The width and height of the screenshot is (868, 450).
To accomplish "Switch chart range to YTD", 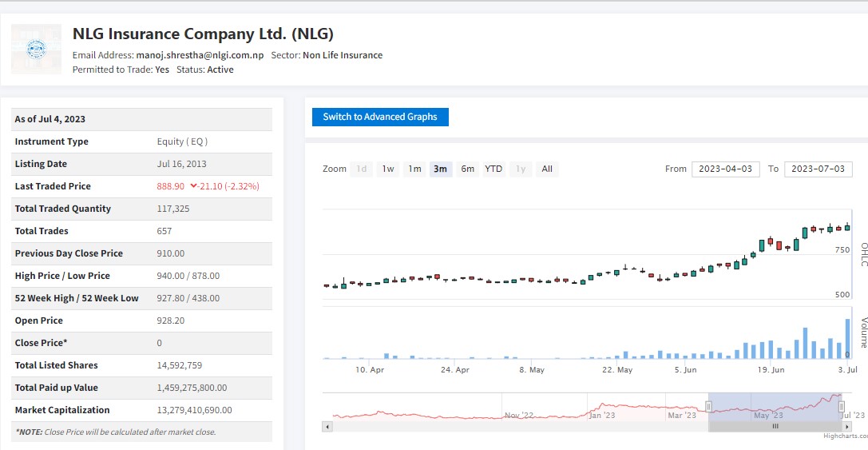I will (x=493, y=169).
